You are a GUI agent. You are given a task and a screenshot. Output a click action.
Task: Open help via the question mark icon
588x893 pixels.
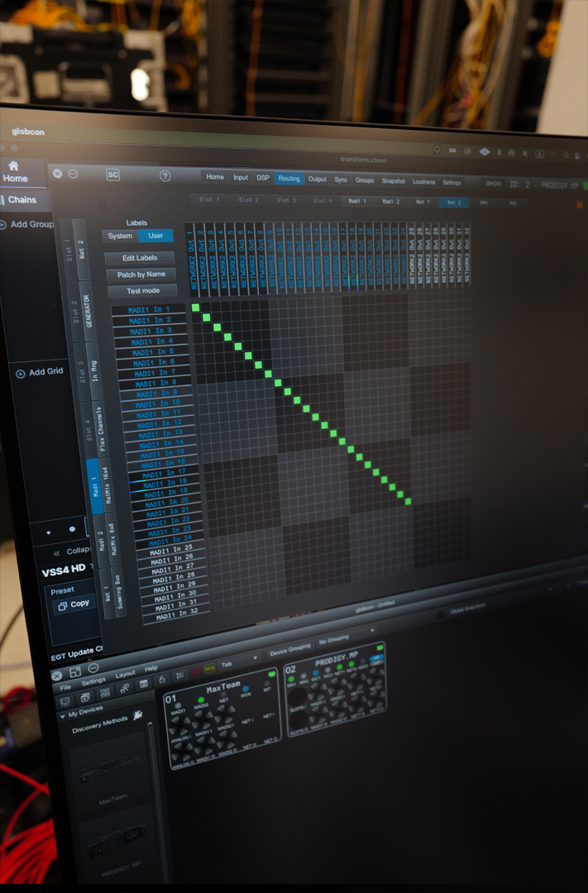point(165,176)
